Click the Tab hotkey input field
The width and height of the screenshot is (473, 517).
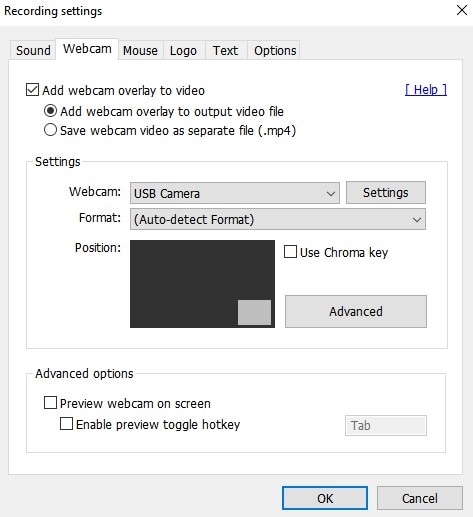tap(386, 425)
